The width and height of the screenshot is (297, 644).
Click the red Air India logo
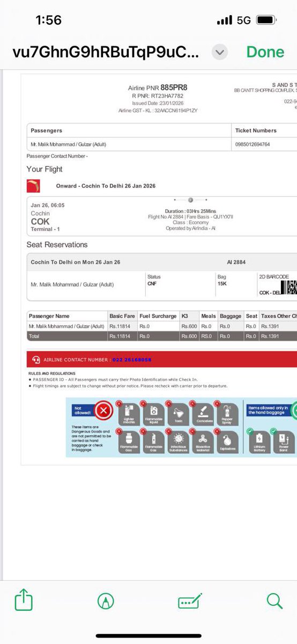pyautogui.click(x=33, y=186)
